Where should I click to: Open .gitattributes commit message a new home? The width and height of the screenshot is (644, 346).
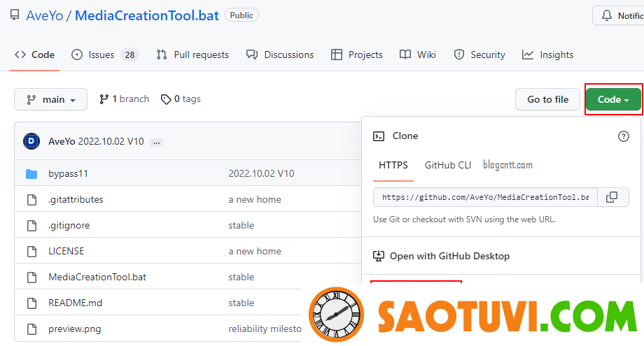(255, 199)
